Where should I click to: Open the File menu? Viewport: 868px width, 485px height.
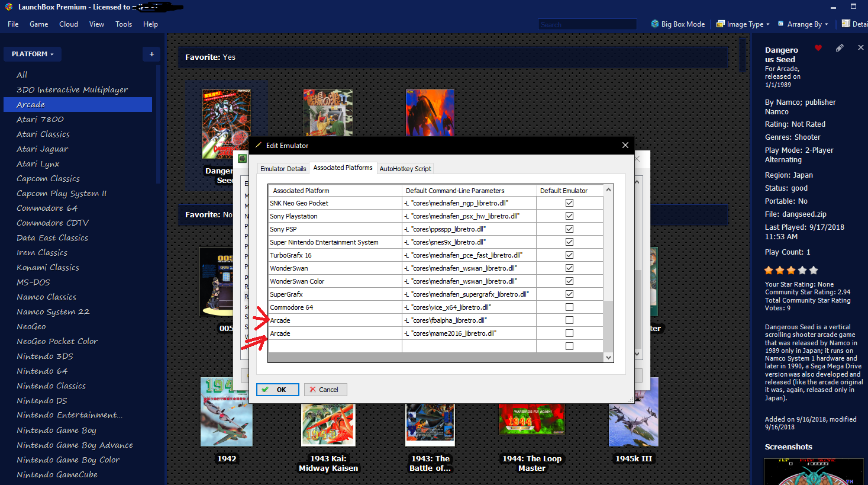coord(13,24)
